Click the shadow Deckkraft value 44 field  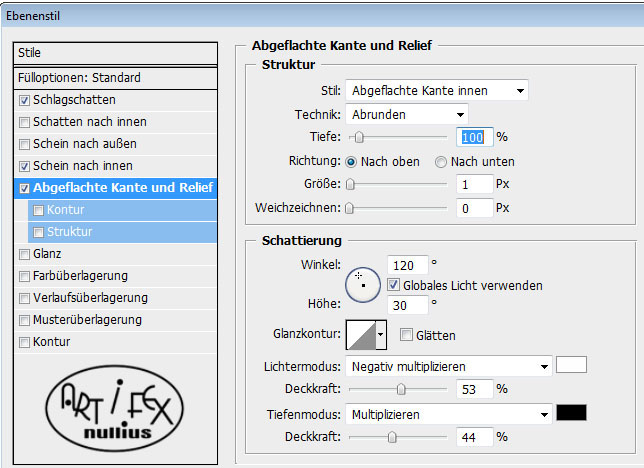coord(474,437)
